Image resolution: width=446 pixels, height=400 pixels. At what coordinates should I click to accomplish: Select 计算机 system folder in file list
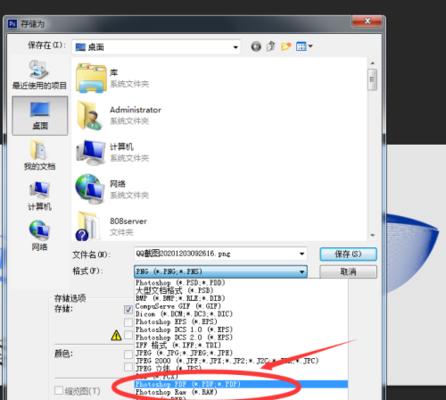(113, 152)
